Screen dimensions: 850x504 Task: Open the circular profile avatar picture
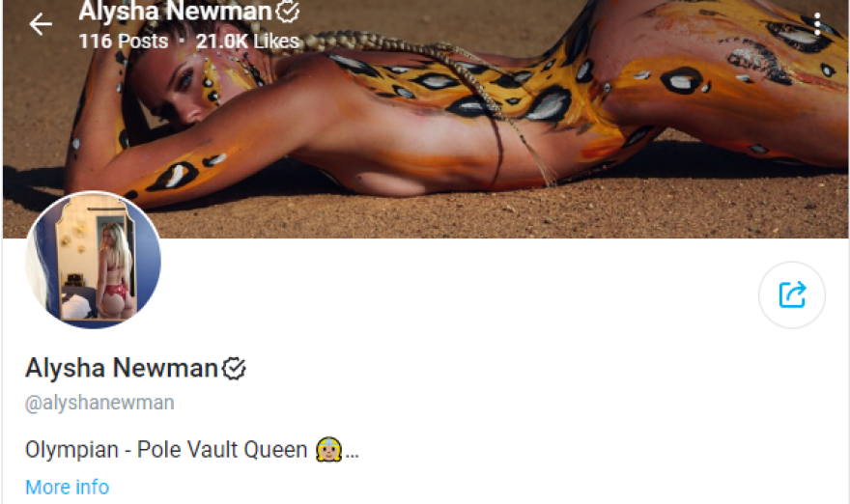coord(94,260)
